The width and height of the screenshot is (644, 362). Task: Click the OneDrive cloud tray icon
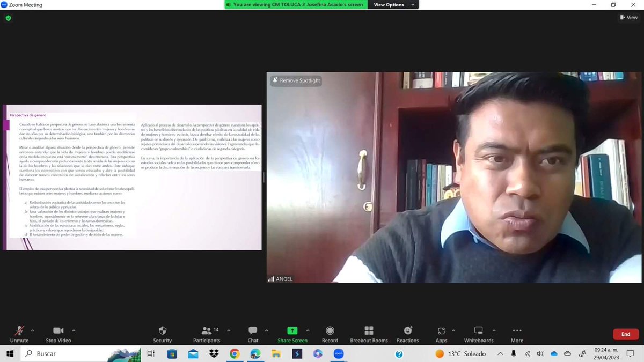point(554,354)
